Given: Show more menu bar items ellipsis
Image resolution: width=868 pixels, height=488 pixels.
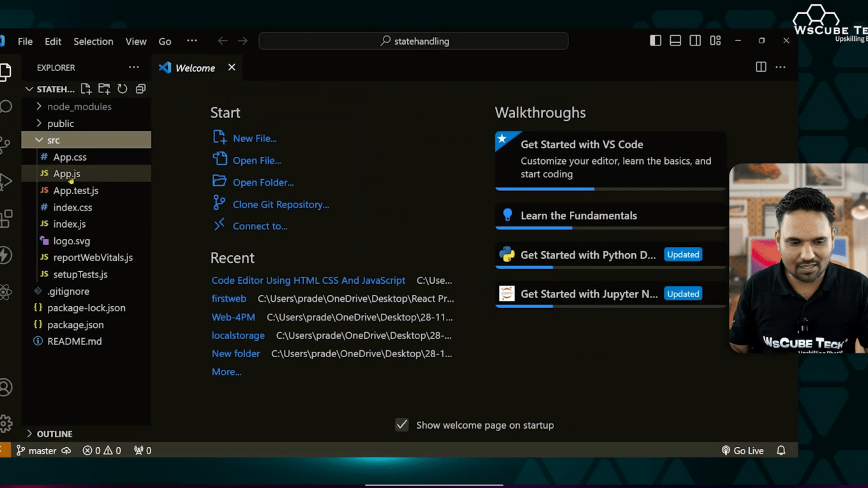Looking at the screenshot, I should pyautogui.click(x=192, y=41).
